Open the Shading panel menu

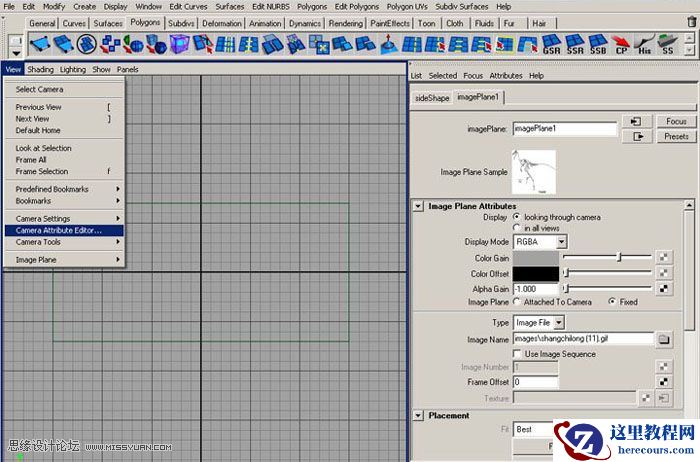(40, 69)
